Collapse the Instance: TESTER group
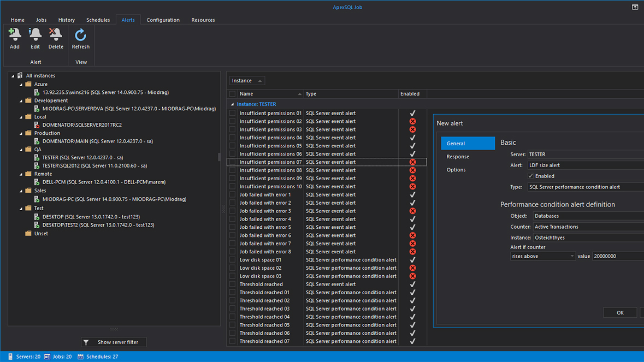Viewport: 644px width, 362px height. pos(232,104)
